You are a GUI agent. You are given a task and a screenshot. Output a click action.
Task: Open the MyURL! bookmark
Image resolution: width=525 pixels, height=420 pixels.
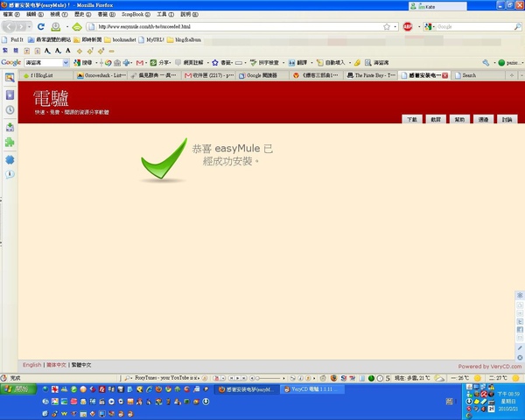(x=151, y=39)
